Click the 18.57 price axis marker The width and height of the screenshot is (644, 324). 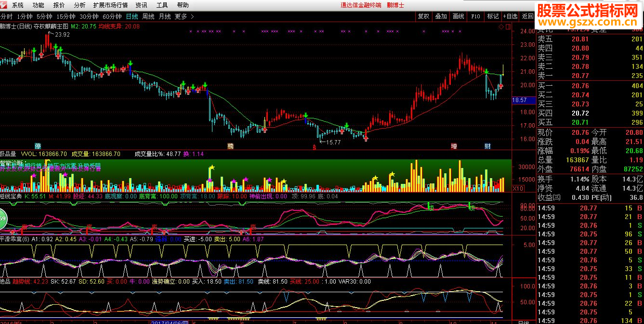(523, 100)
